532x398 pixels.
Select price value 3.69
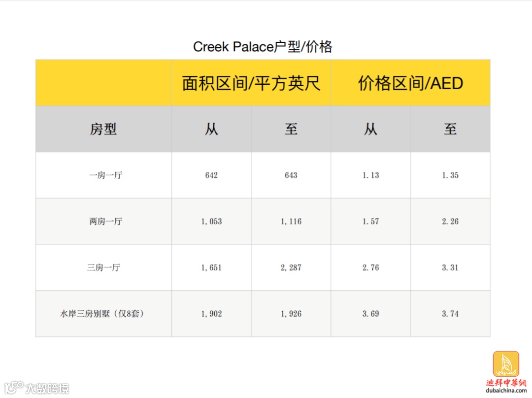click(370, 314)
